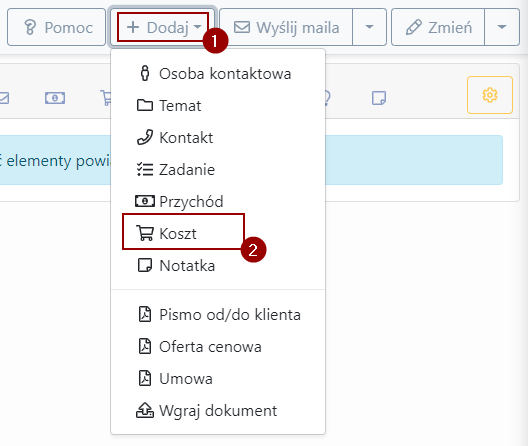
Task: Click the envelope icon in tab strip
Action: tap(4, 98)
